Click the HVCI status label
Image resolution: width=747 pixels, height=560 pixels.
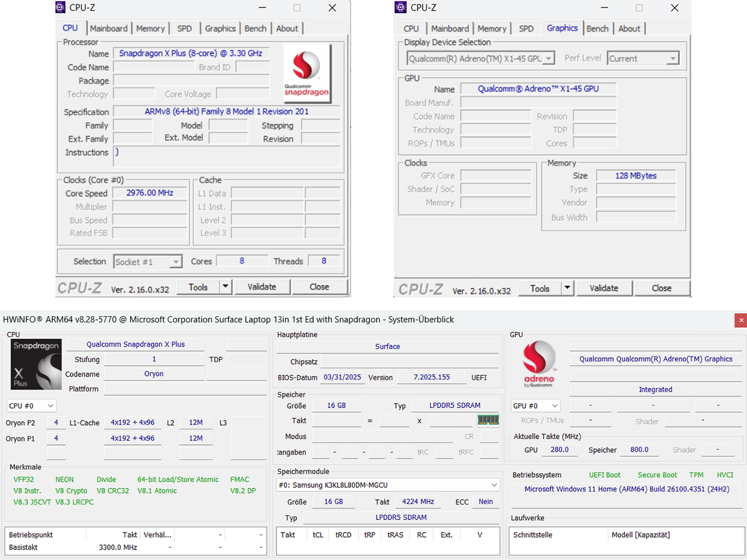(x=725, y=475)
